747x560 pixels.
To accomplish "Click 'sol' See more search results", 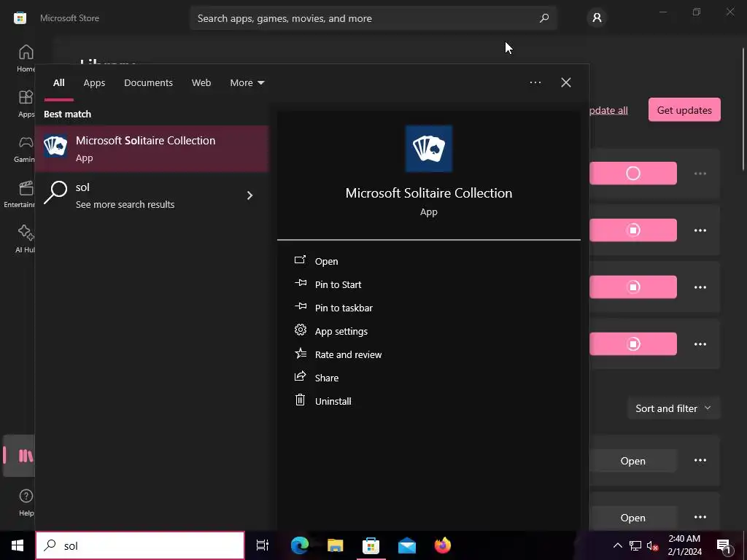I will click(x=152, y=195).
